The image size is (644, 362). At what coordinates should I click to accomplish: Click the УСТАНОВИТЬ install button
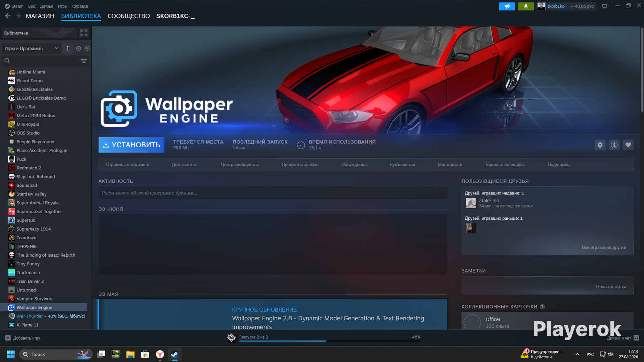point(131,145)
